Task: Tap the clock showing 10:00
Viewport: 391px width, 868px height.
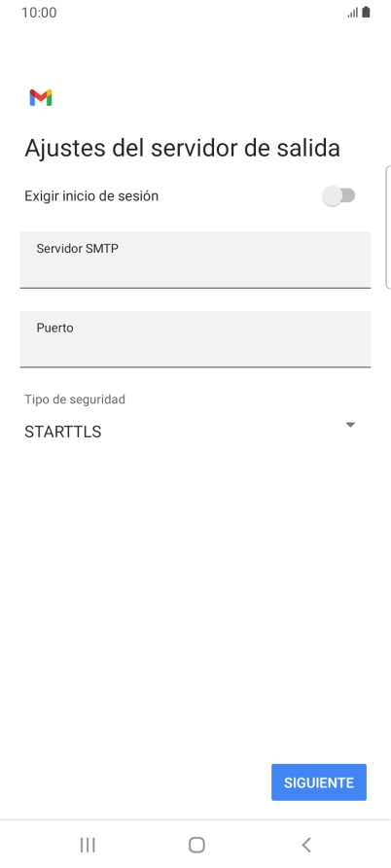Action: pyautogui.click(x=39, y=13)
